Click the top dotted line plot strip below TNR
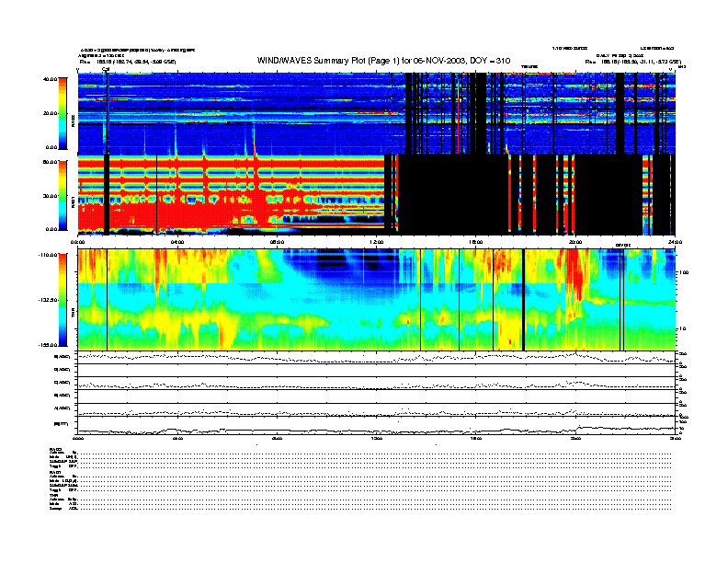The width and height of the screenshot is (728, 563). click(377, 357)
